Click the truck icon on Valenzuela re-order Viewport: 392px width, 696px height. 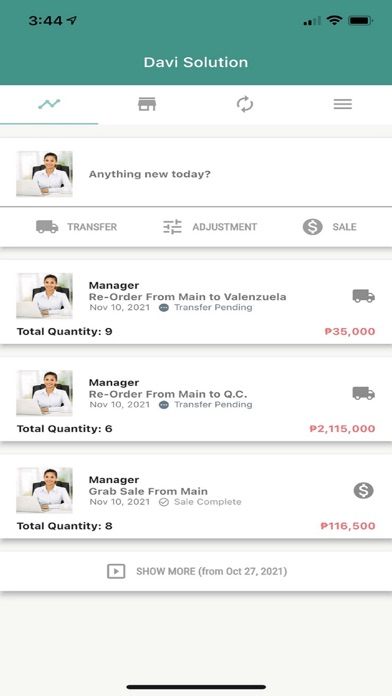click(364, 296)
